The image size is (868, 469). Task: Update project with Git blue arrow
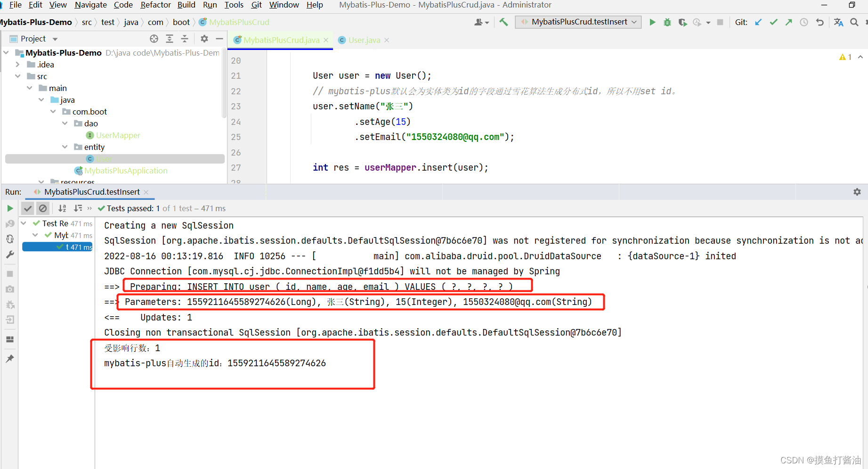[x=758, y=22]
